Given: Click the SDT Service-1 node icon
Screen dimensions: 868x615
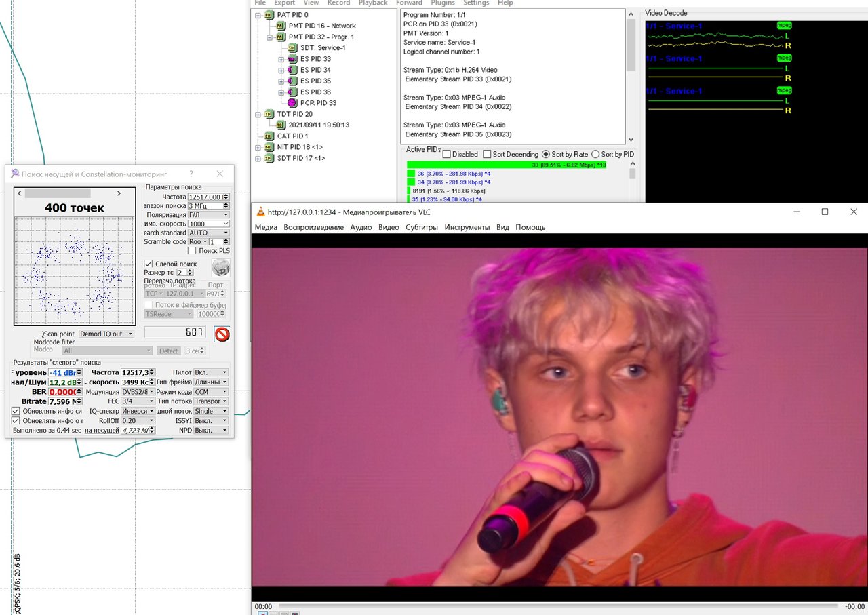Looking at the screenshot, I should 292,48.
